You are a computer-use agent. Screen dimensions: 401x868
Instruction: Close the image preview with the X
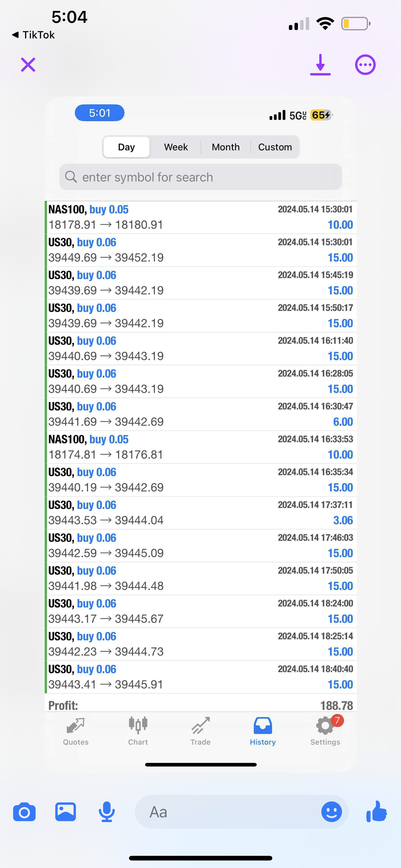[28, 64]
